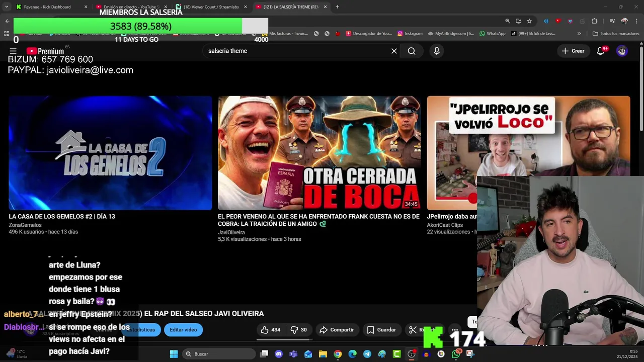This screenshot has height=362, width=644.
Task: Click the AkoriCast Clips channel name
Action: pos(445,225)
